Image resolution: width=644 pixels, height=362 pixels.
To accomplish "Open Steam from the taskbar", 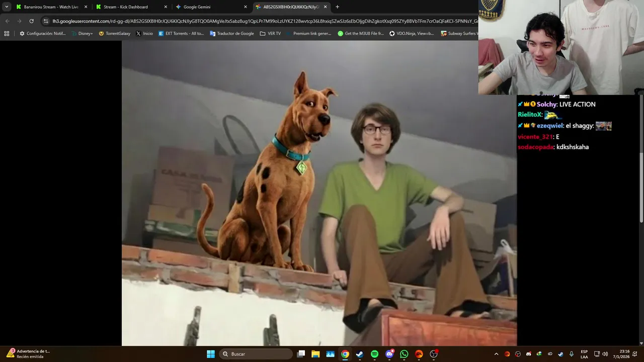I will (x=360, y=354).
